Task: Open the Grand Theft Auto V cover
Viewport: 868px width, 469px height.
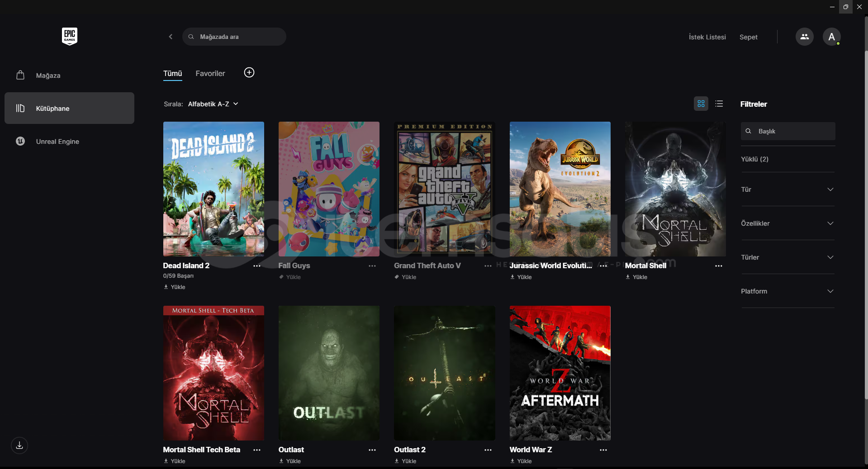Action: pyautogui.click(x=445, y=189)
